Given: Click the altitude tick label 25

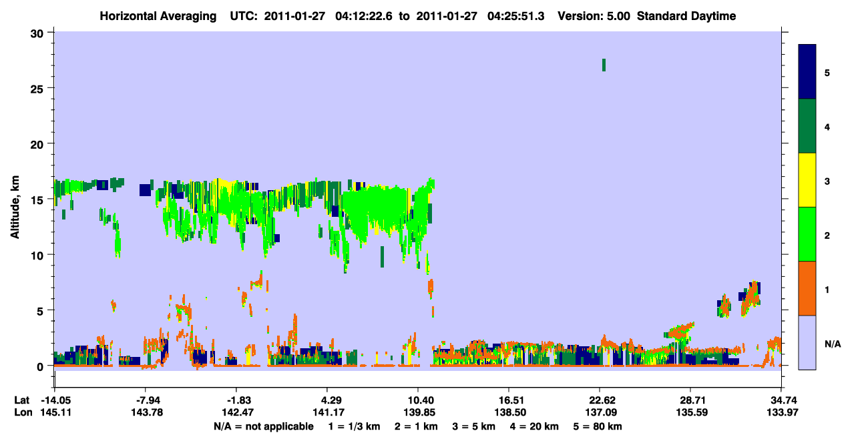Looking at the screenshot, I should tap(39, 88).
